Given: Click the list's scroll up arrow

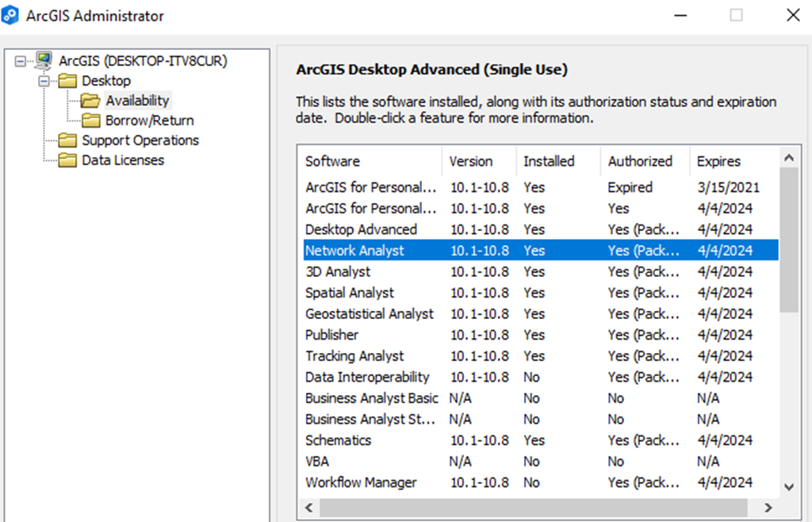Looking at the screenshot, I should click(789, 158).
